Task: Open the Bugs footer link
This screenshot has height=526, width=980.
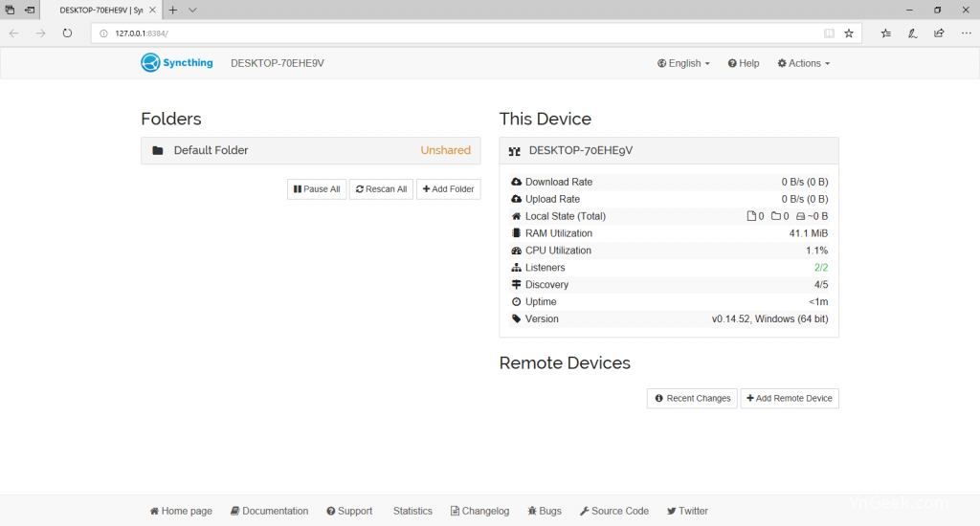Action: click(x=545, y=511)
